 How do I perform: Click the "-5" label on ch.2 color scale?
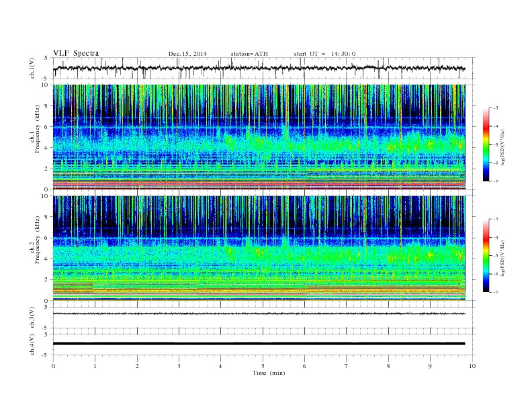[x=495, y=256]
